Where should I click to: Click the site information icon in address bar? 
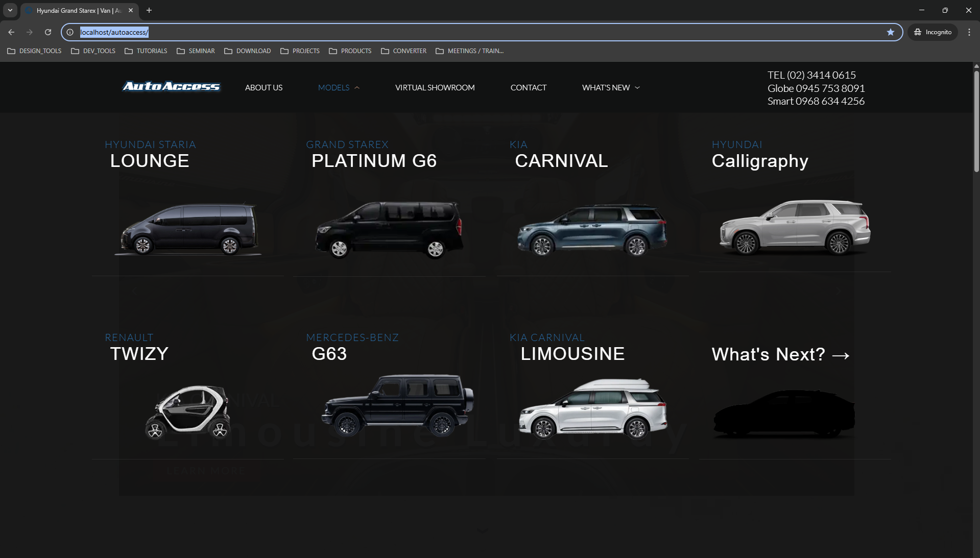tap(70, 32)
